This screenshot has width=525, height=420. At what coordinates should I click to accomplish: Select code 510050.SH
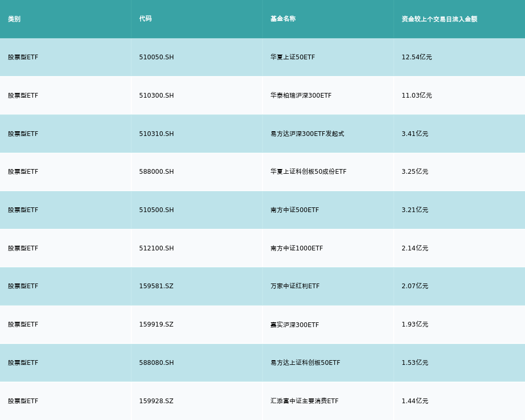[156, 57]
